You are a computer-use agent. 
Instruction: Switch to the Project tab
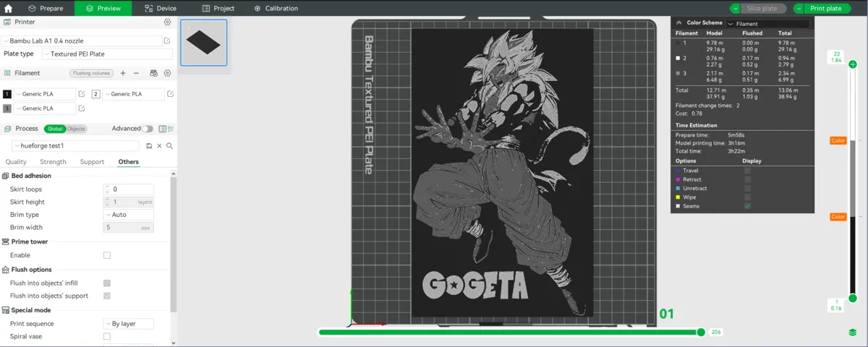click(218, 9)
